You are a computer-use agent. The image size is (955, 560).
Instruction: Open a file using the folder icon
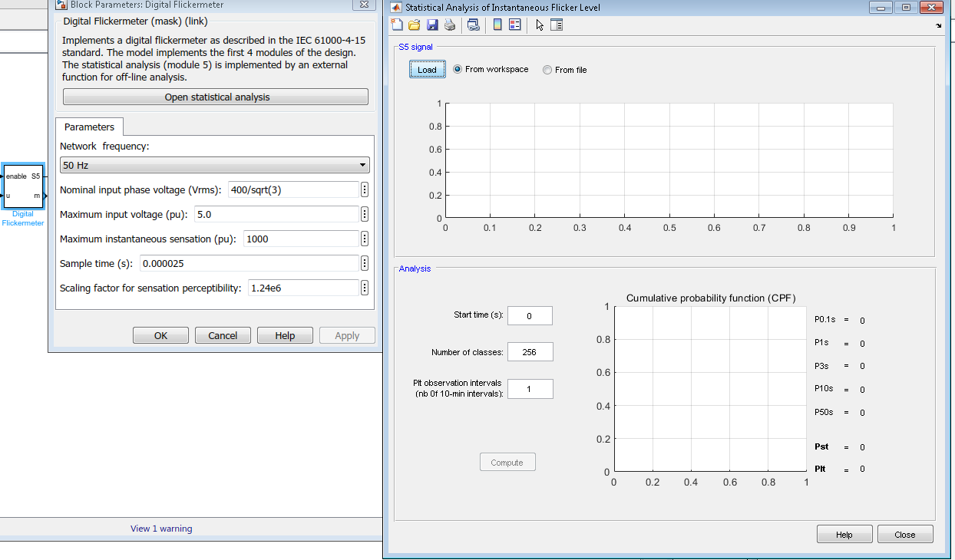point(415,25)
